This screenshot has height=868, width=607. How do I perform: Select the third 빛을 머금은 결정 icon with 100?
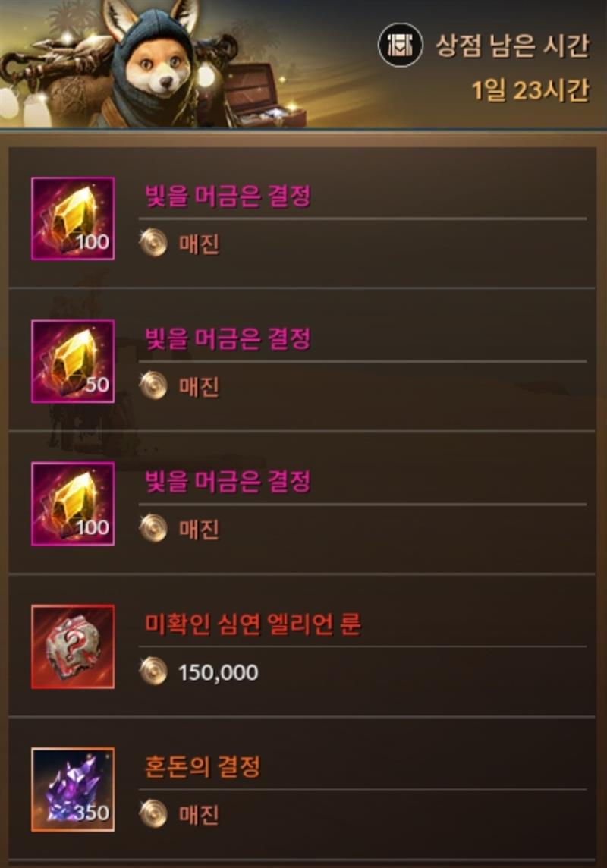(73, 504)
